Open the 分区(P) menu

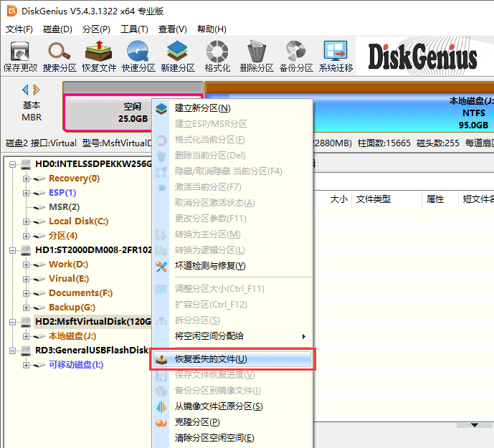pos(96,29)
